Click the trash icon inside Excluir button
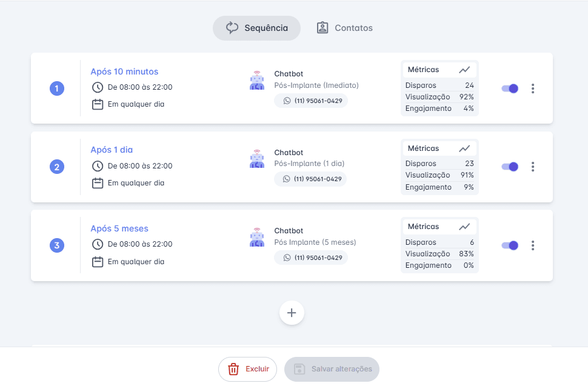This screenshot has height=389, width=588. tap(233, 369)
